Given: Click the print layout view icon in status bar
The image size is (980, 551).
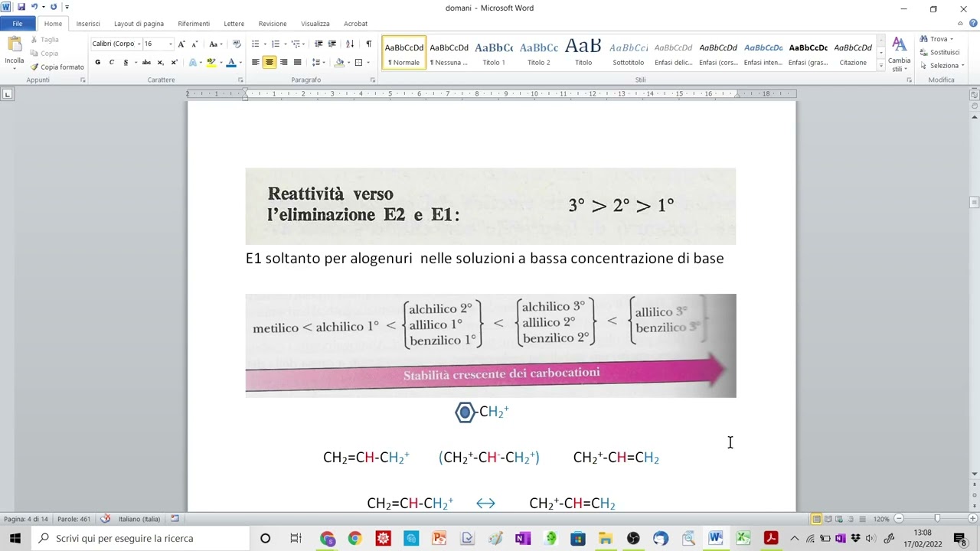Looking at the screenshot, I should 816,519.
